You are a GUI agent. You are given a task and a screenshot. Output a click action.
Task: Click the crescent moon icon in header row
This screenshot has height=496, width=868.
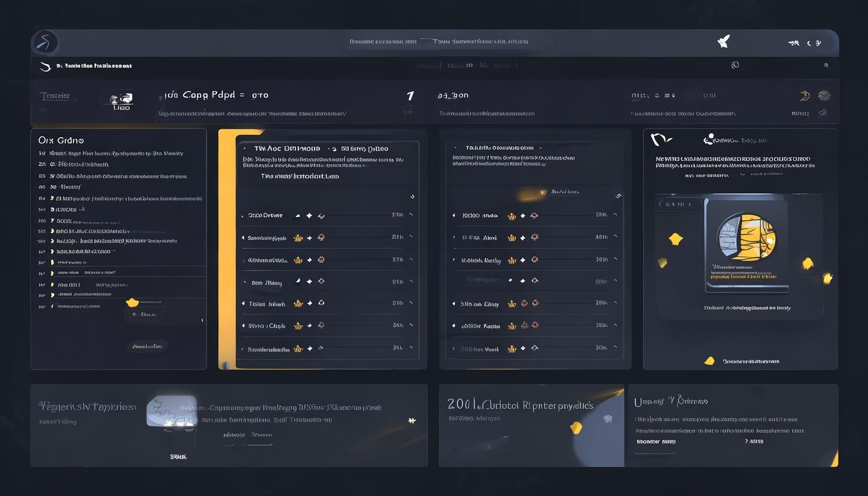[805, 96]
